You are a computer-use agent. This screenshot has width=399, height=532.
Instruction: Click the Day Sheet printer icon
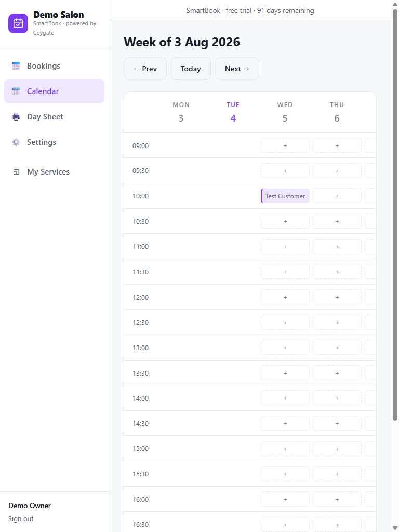[16, 117]
